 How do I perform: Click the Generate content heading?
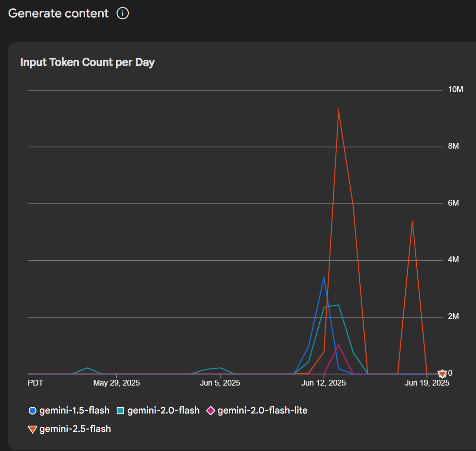(58, 13)
